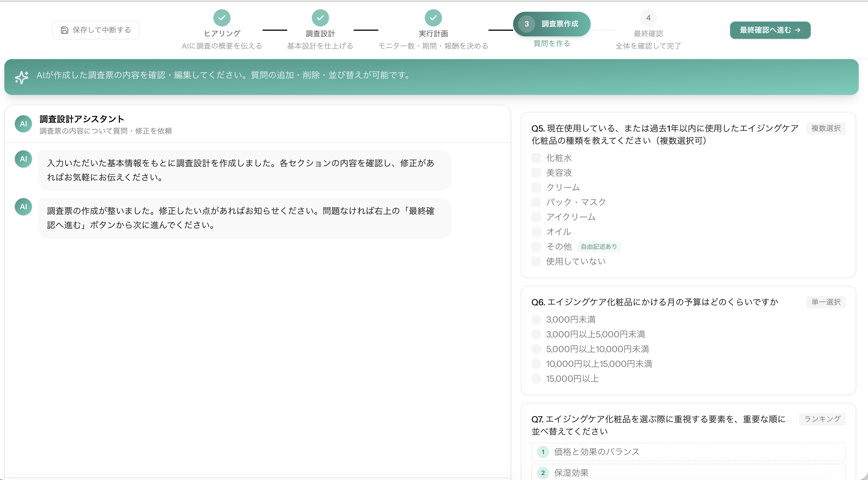This screenshot has height=480, width=868.
Task: Click the rank 1 badge for 価格と効果のバランス
Action: click(543, 452)
